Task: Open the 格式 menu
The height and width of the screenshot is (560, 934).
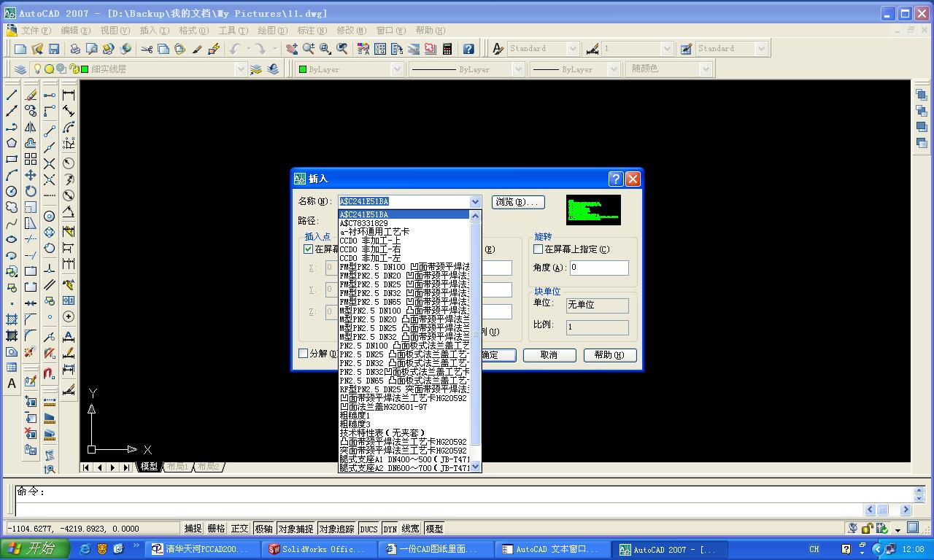Action: click(193, 31)
